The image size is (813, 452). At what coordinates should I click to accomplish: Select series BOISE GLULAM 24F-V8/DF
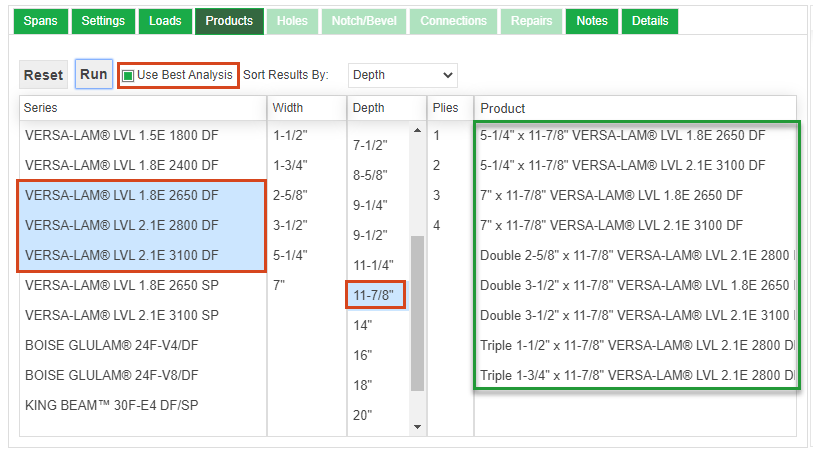[143, 376]
